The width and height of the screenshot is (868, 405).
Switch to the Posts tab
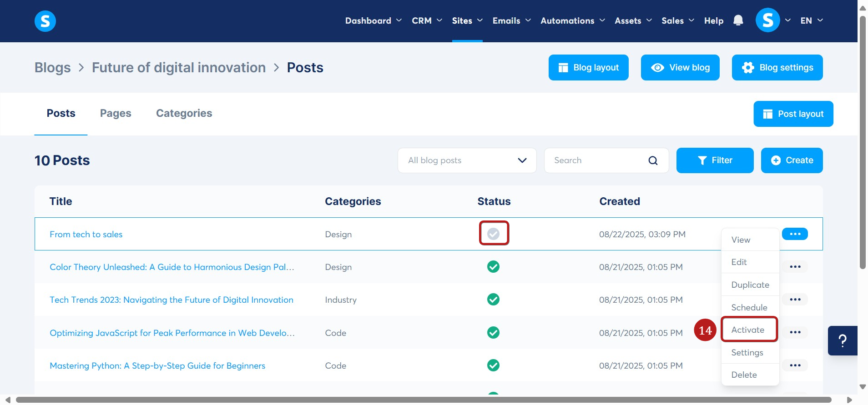(61, 113)
